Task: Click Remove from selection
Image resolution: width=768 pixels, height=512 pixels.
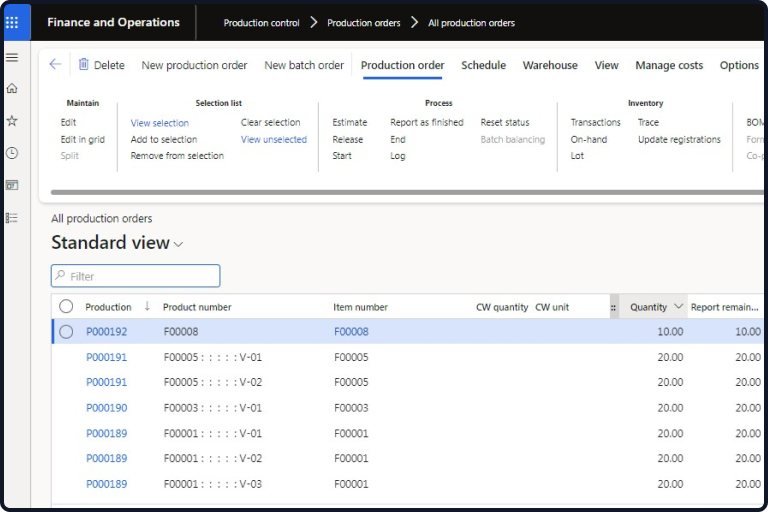Action: point(177,156)
